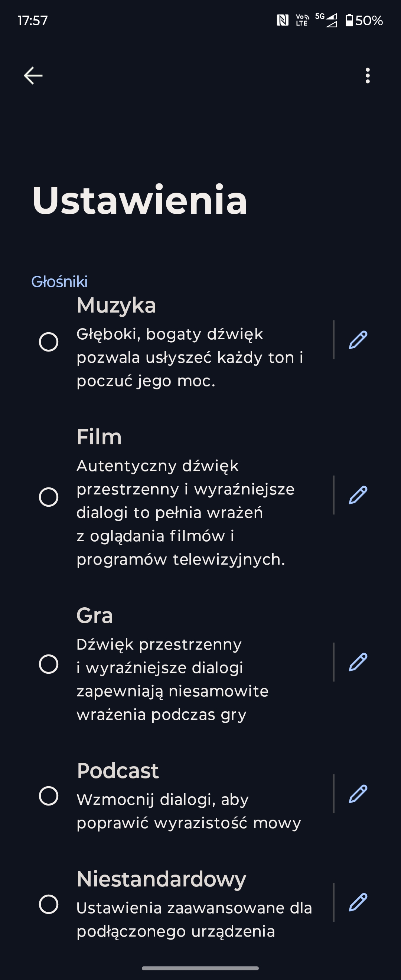Edit the Film sound preset
Image resolution: width=401 pixels, height=980 pixels.
pyautogui.click(x=358, y=495)
